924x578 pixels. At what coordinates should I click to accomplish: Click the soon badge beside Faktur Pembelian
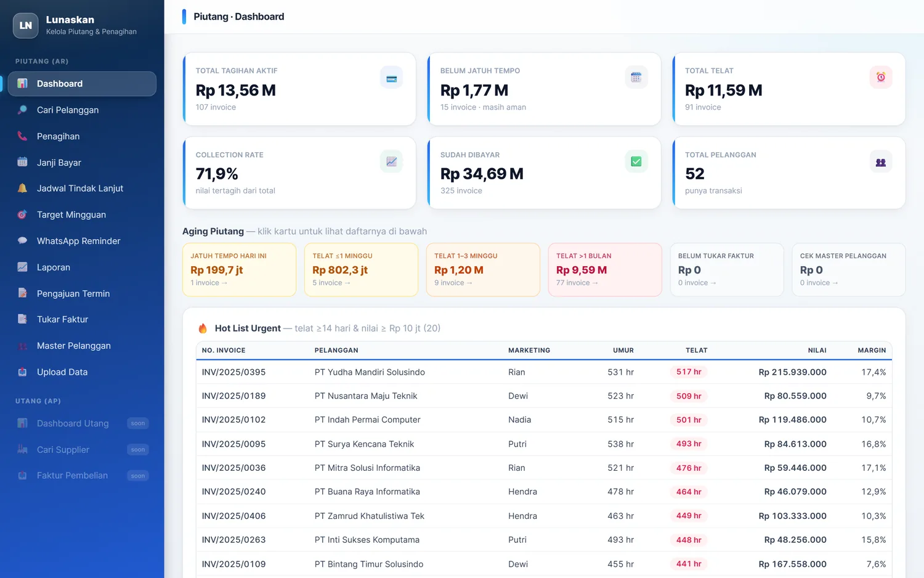click(138, 476)
